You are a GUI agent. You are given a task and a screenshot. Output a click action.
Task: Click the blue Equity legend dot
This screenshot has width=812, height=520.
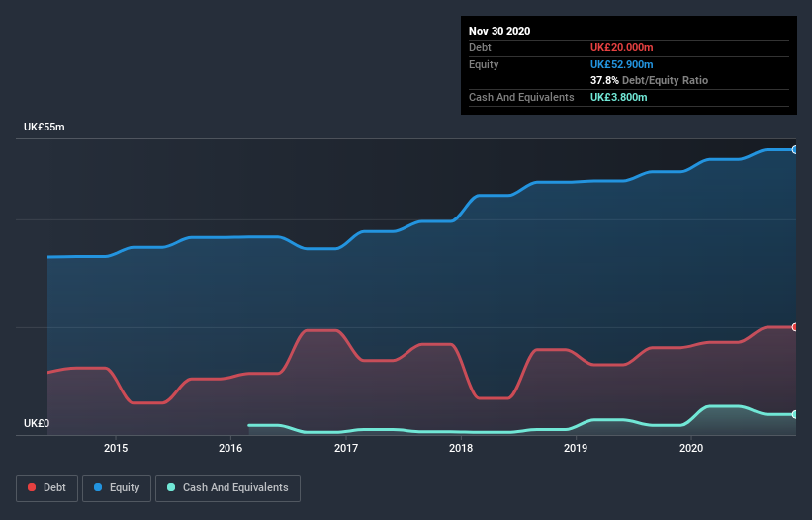98,487
